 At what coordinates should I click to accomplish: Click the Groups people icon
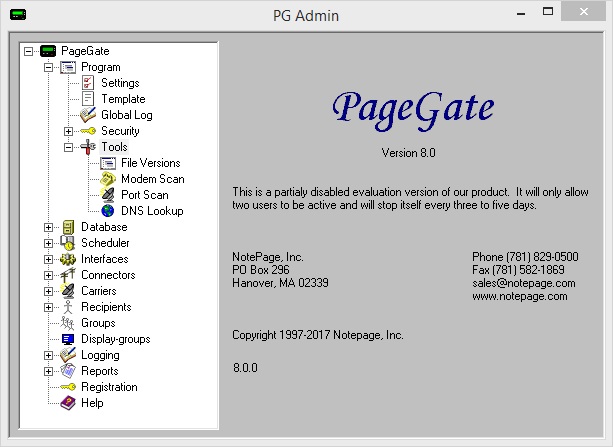coord(68,323)
